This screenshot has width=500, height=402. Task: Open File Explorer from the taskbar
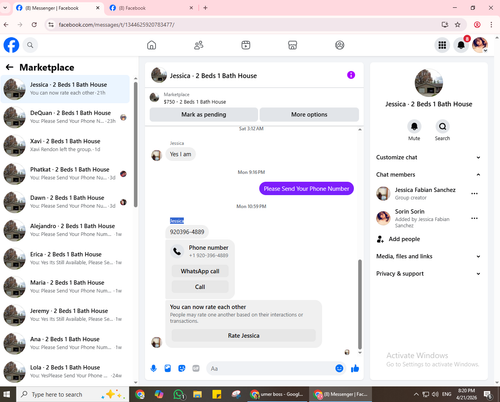point(197,394)
